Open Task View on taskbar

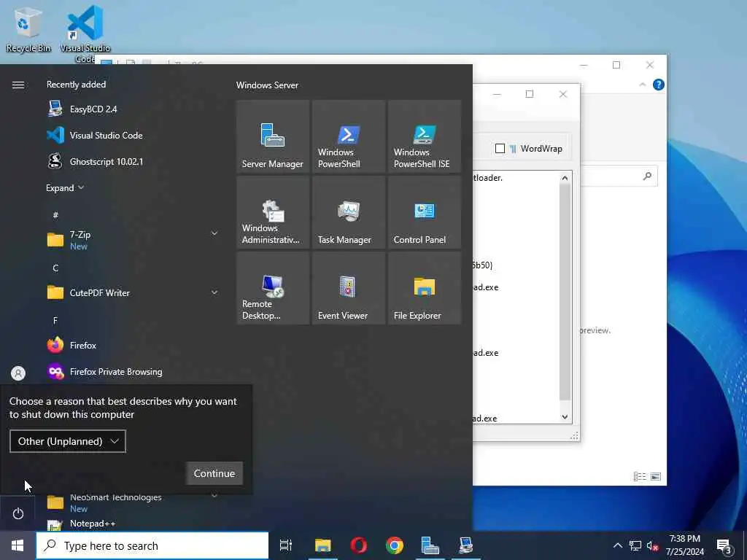[286, 545]
